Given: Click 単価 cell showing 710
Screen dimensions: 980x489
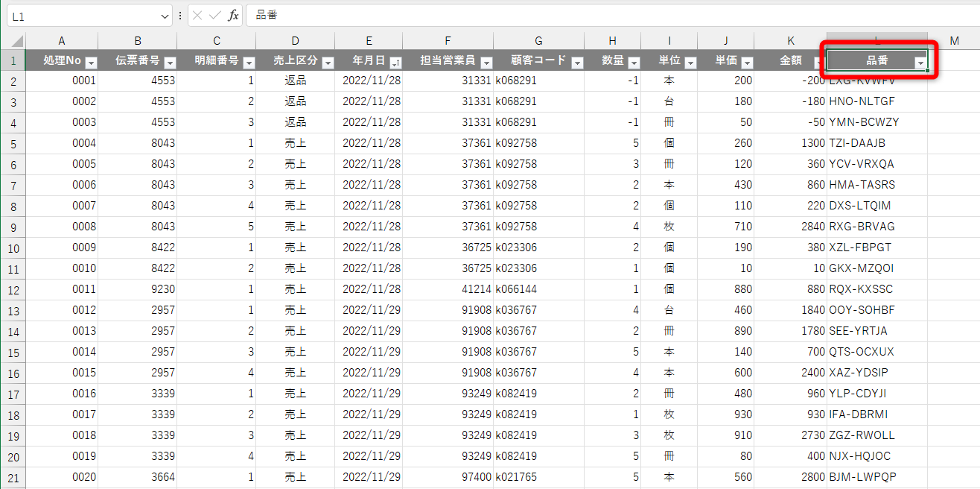Looking at the screenshot, I should tap(726, 227).
